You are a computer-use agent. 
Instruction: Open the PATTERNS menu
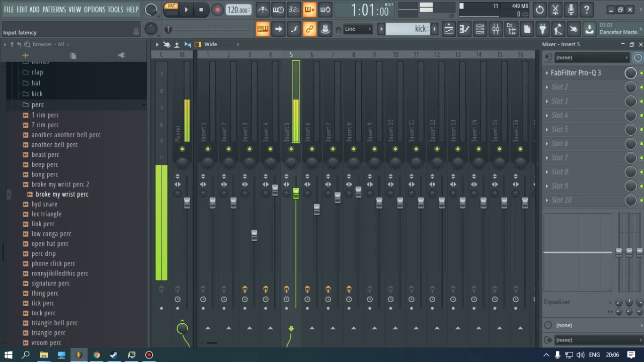tap(54, 10)
